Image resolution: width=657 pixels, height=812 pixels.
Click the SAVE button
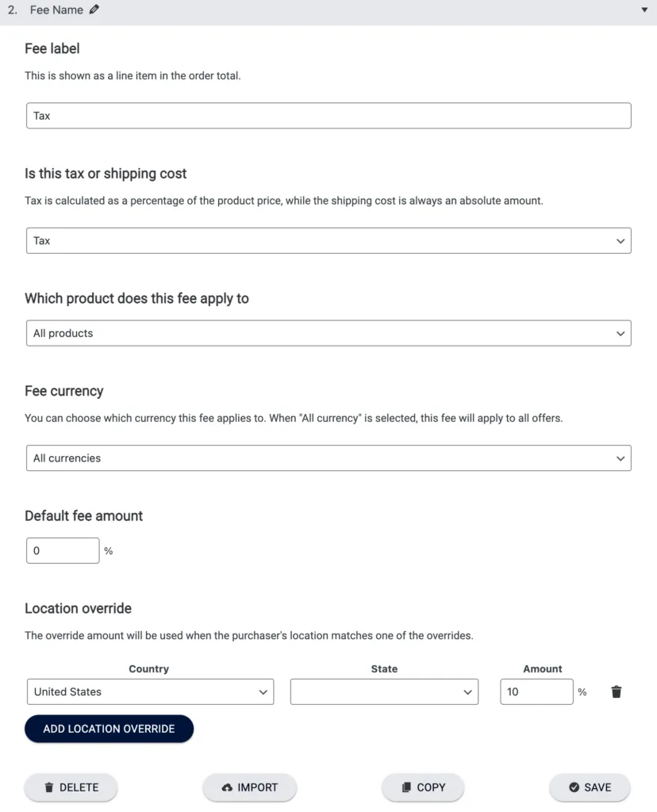pos(590,787)
